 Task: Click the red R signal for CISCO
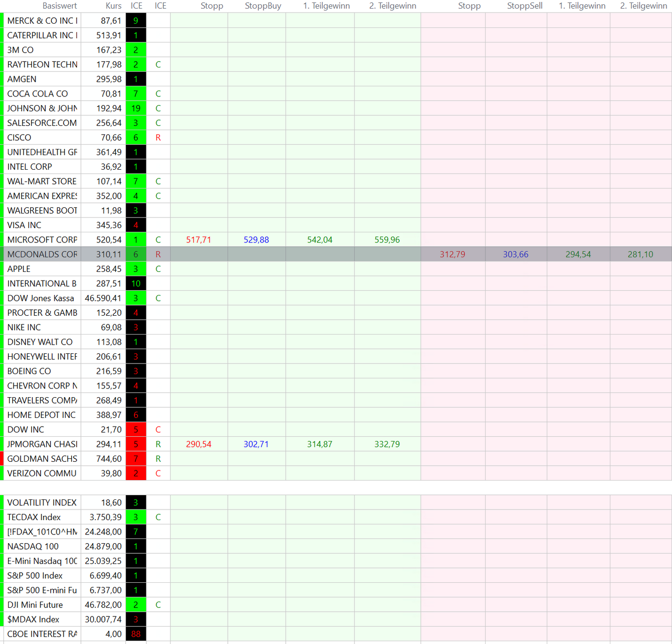(158, 137)
